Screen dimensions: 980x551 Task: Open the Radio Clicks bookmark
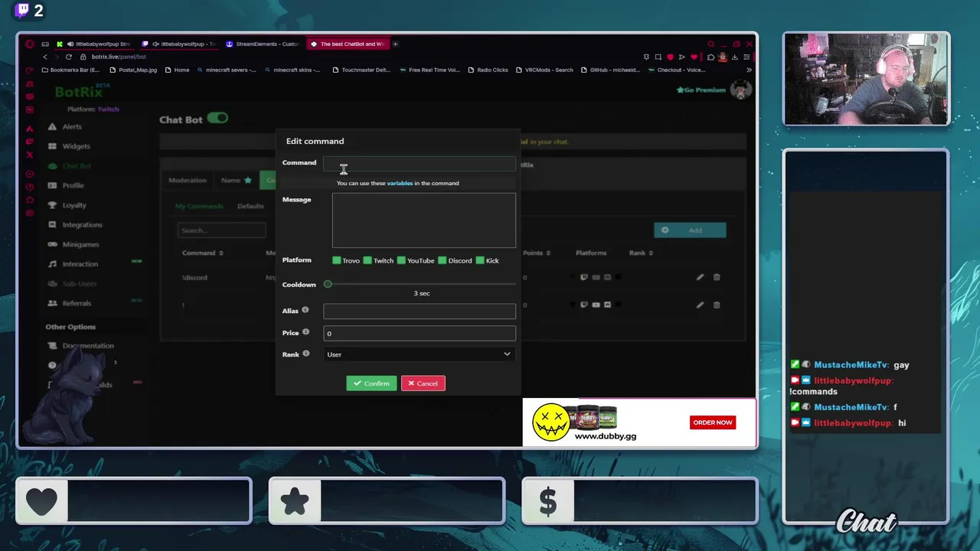(487, 70)
